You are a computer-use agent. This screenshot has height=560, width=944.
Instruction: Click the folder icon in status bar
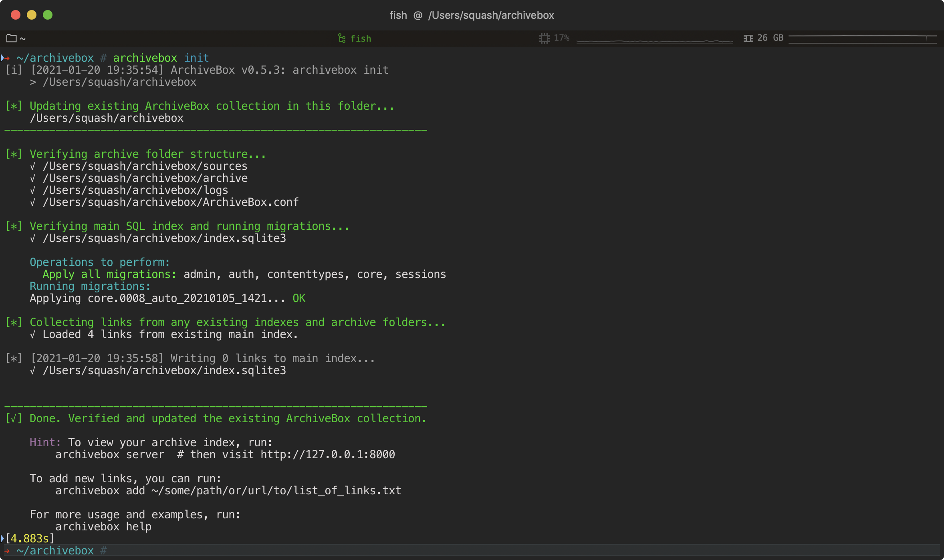click(11, 38)
